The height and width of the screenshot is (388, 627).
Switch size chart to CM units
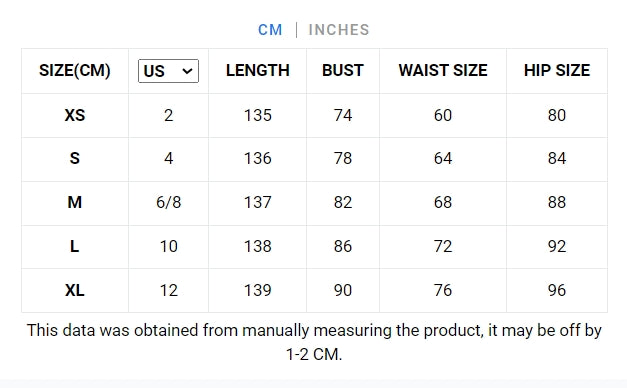click(x=270, y=30)
